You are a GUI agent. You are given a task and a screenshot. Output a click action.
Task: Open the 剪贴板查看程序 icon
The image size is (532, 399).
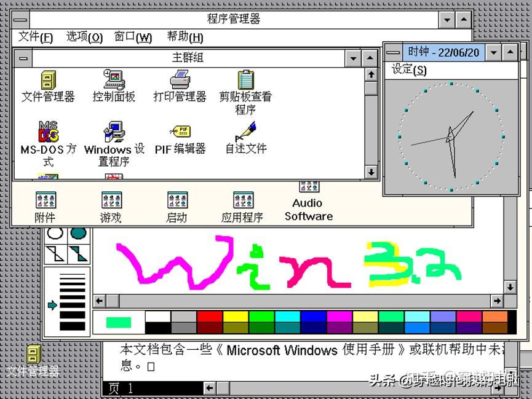(x=245, y=80)
